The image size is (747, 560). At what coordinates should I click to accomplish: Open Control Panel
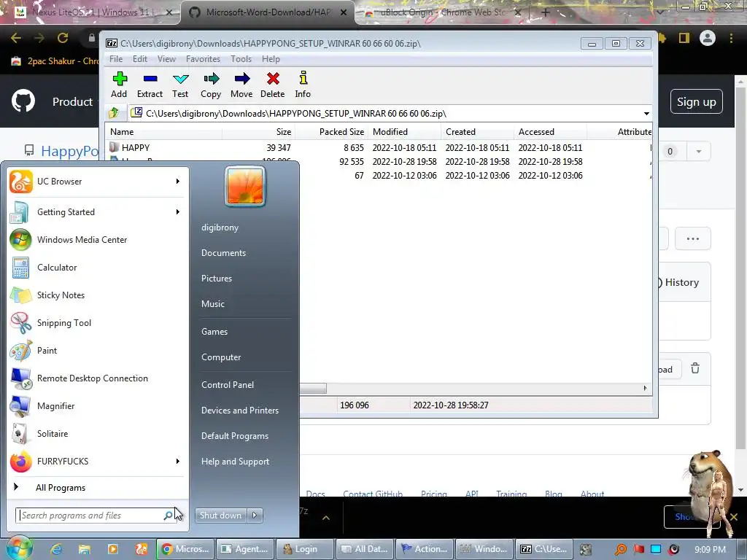[x=228, y=385]
